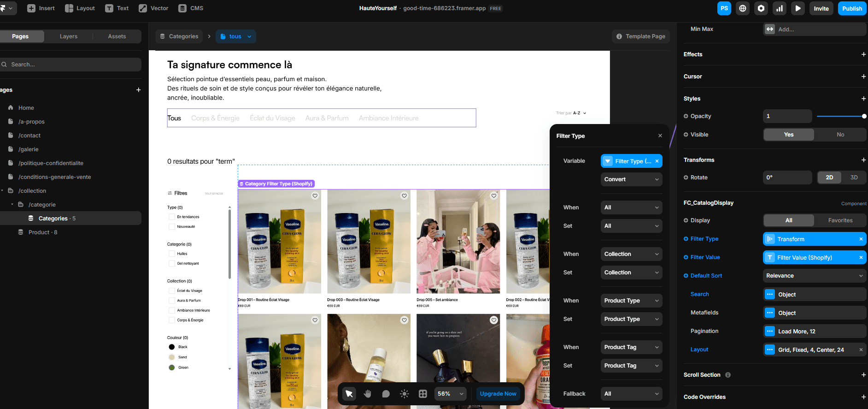Open the Home page
Image resolution: width=868 pixels, height=409 pixels.
[x=26, y=108]
